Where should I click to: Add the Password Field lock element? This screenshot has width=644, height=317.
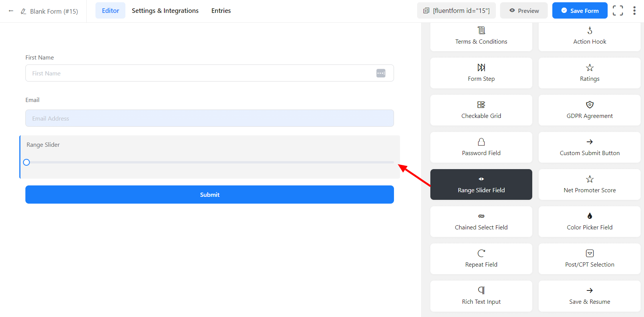coord(481,147)
